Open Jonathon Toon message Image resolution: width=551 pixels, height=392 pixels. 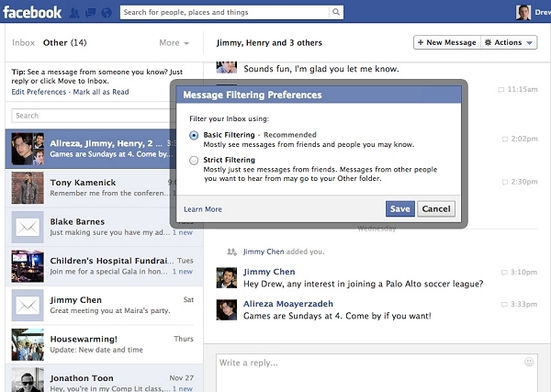(x=104, y=378)
